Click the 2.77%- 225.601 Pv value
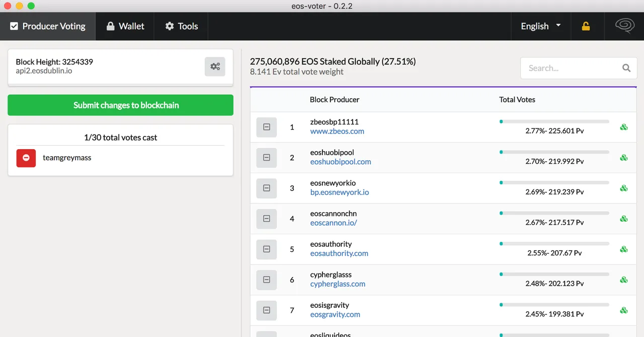Screen dimensions: 644x337 [x=554, y=130]
